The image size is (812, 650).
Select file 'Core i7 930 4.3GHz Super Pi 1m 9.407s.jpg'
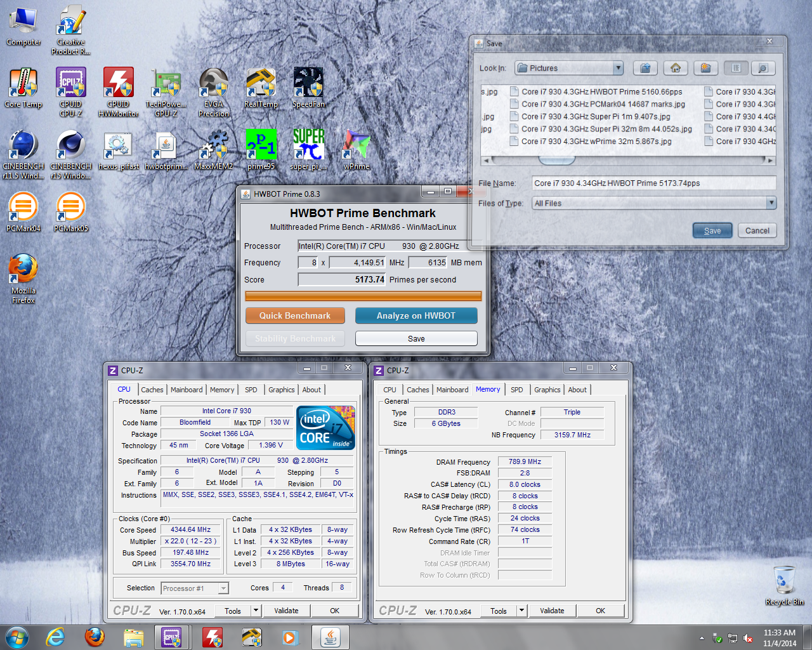[x=590, y=117]
